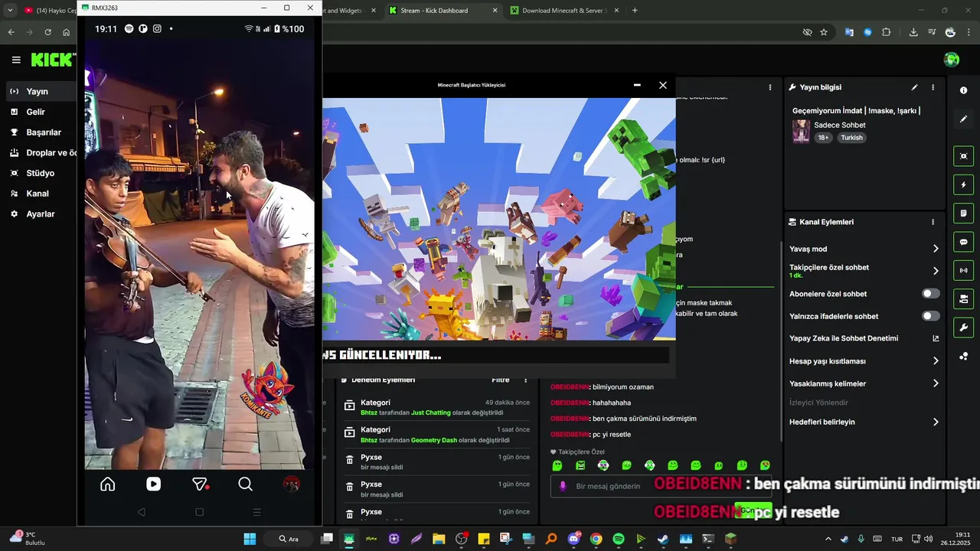Open Spotify from the taskbar

(619, 539)
